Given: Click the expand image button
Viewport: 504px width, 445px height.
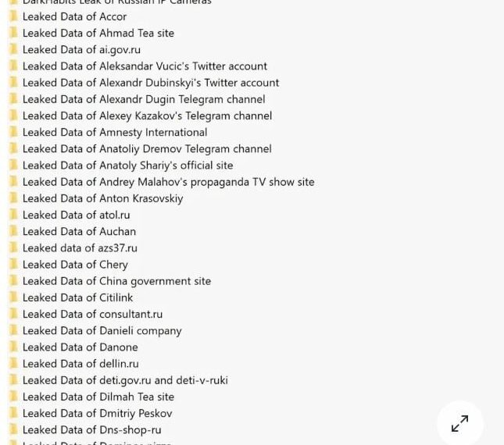Looking at the screenshot, I should click(x=459, y=423).
